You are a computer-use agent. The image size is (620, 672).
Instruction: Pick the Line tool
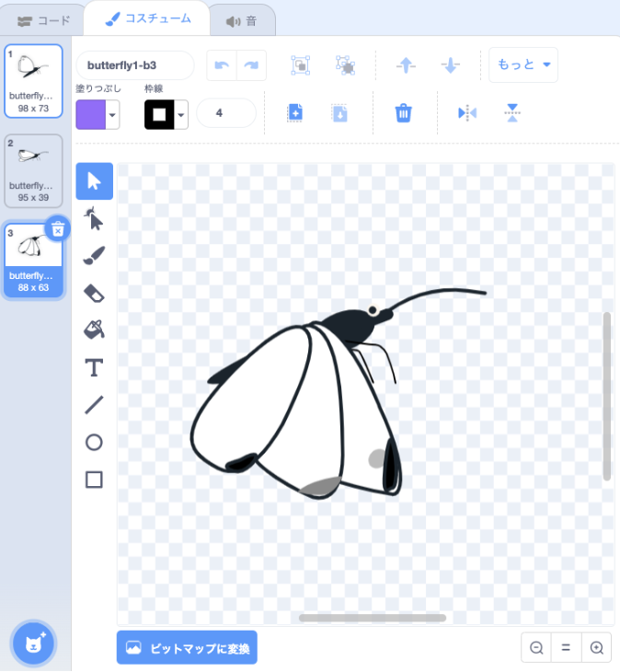[x=94, y=405]
